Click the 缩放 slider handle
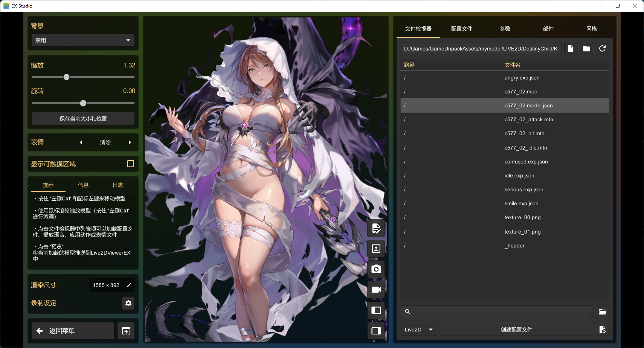This screenshot has width=644, height=348. point(66,77)
